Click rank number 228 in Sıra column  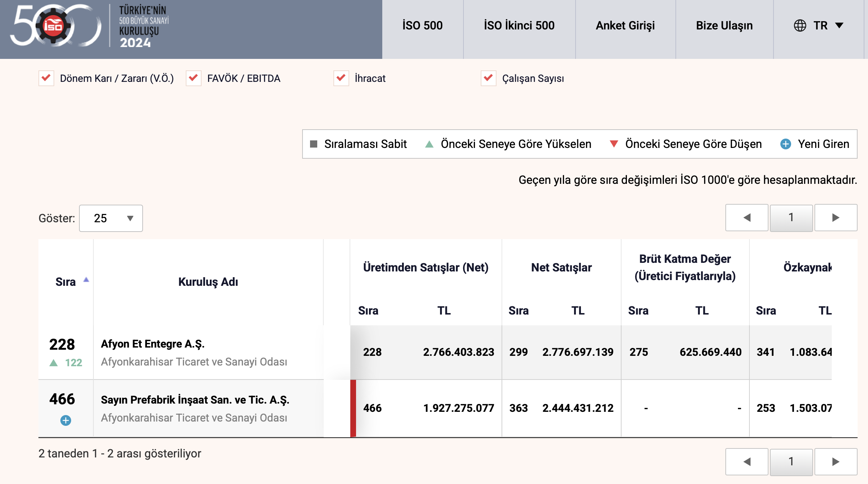[x=62, y=345]
